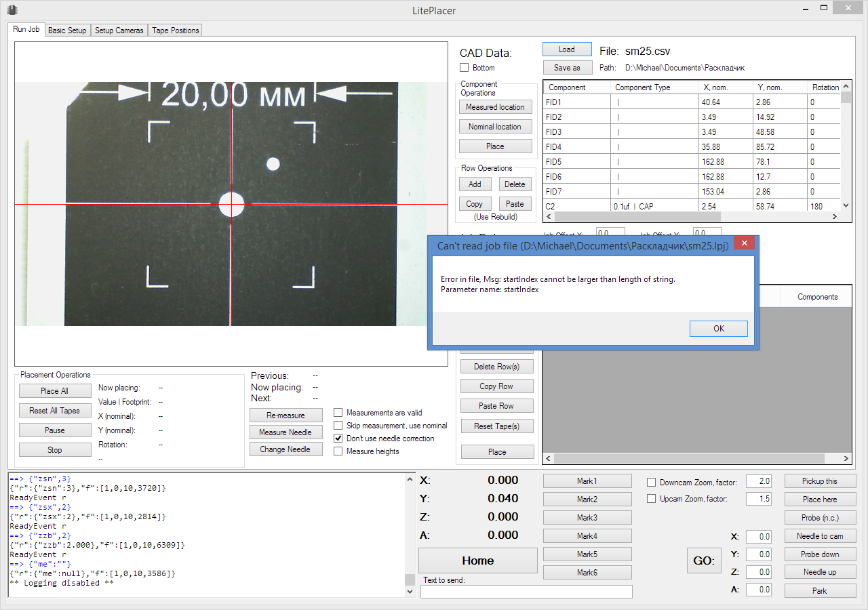Click the Mark6 button
868x610 pixels.
point(587,573)
